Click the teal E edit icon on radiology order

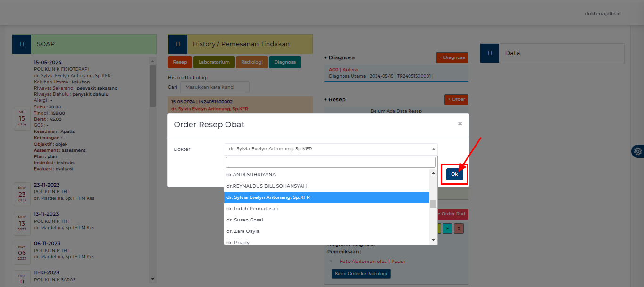447,228
